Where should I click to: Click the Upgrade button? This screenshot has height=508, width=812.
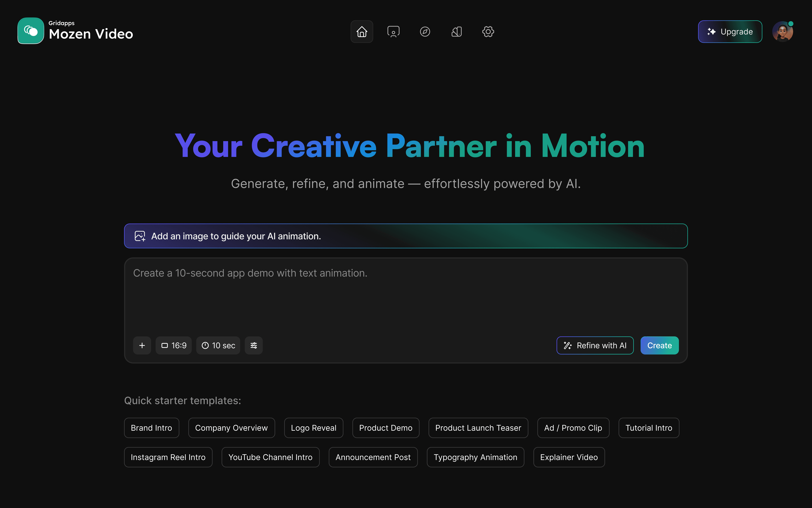730,32
